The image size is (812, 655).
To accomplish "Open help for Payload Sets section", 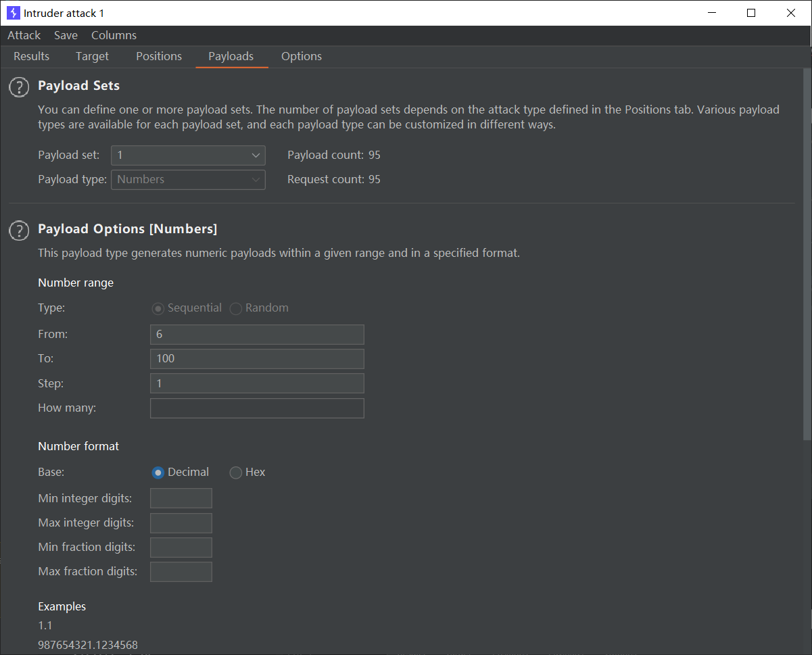I will (x=19, y=87).
